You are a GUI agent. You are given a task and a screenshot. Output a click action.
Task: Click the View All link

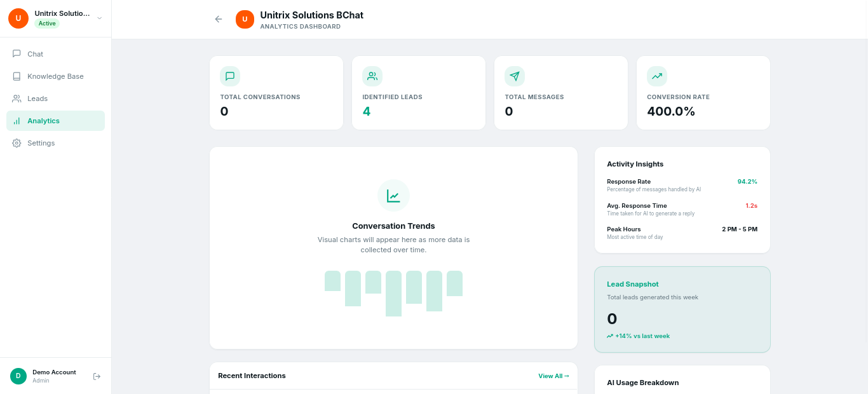coord(553,376)
